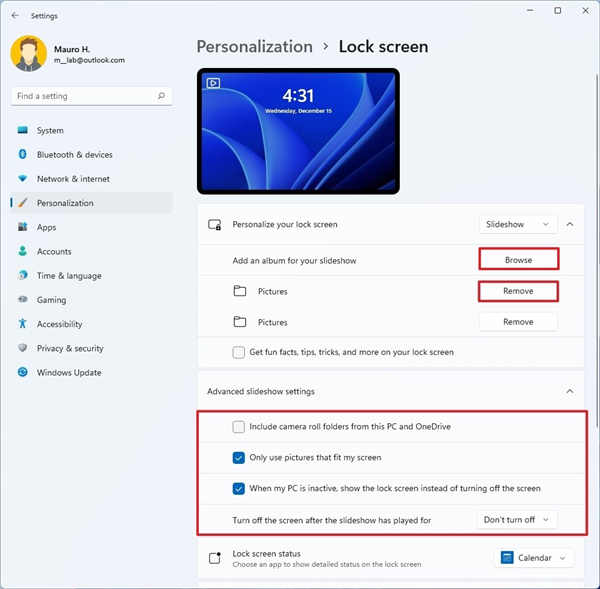This screenshot has height=589, width=600.
Task: Click the 'Add an album for your slideshow' text
Action: [294, 260]
